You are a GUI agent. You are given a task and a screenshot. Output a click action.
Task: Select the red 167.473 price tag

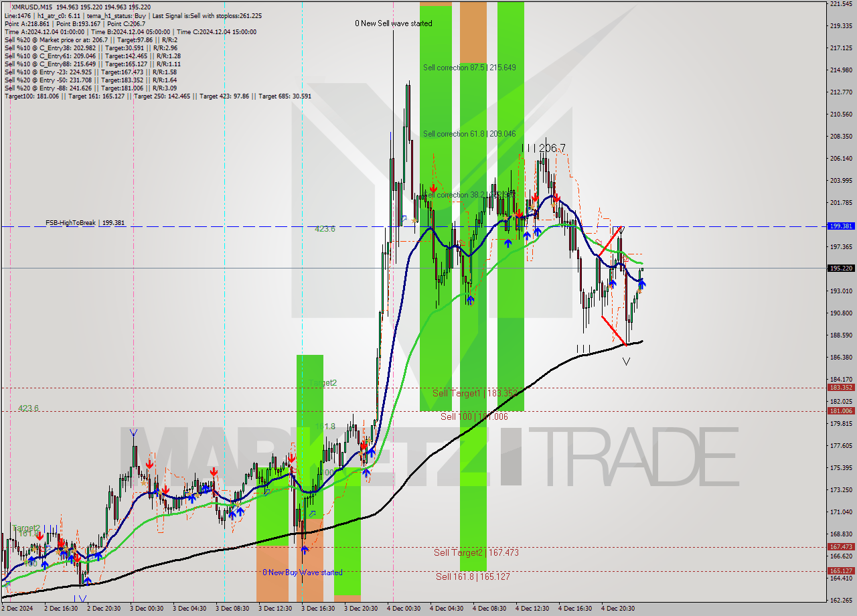tap(841, 547)
